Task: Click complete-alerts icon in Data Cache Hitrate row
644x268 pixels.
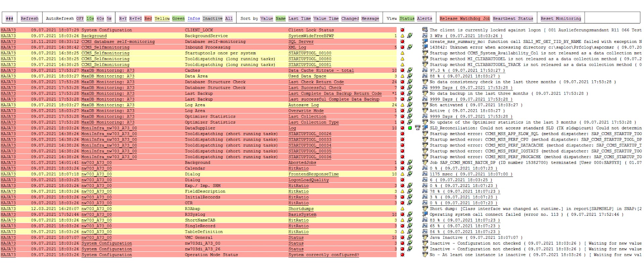Action: pyautogui.click(x=410, y=70)
